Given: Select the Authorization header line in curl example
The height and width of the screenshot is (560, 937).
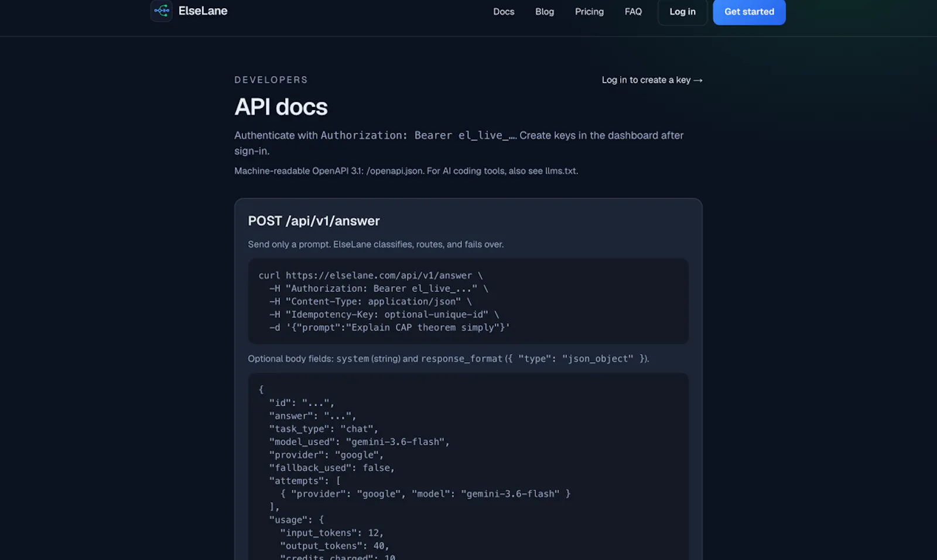Looking at the screenshot, I should pyautogui.click(x=379, y=288).
